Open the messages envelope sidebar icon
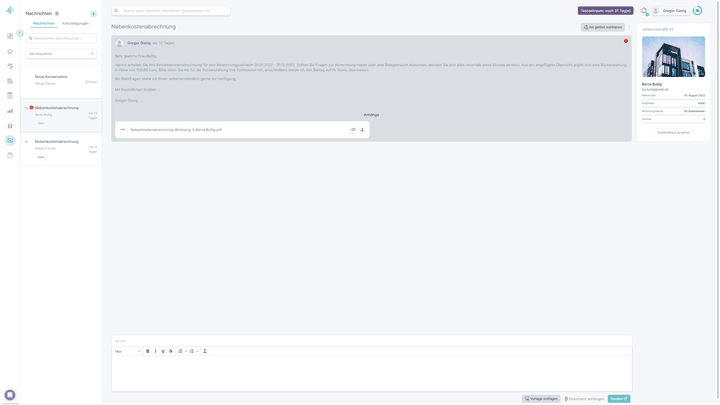The image size is (720, 405). tap(10, 140)
